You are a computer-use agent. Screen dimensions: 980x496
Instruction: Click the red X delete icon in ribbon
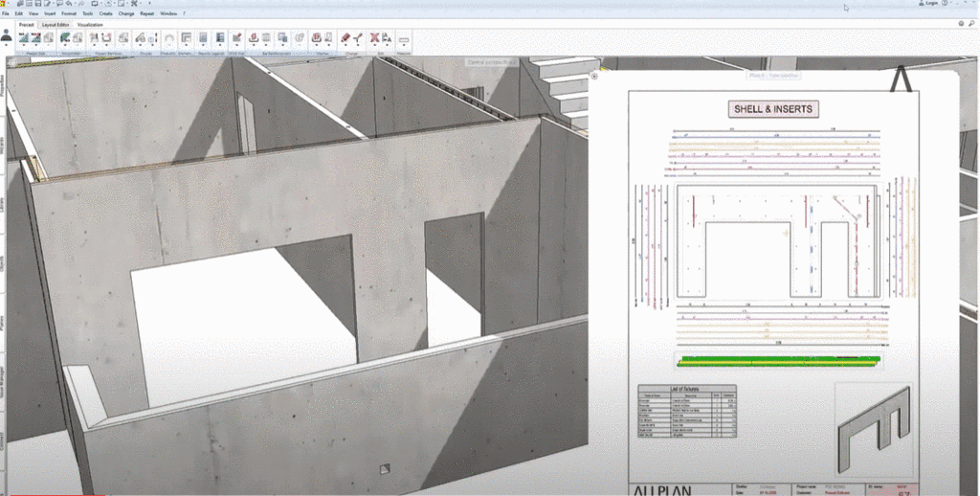tap(374, 37)
